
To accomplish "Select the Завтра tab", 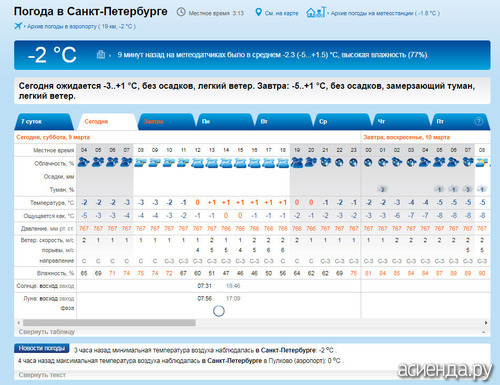I will (166, 121).
